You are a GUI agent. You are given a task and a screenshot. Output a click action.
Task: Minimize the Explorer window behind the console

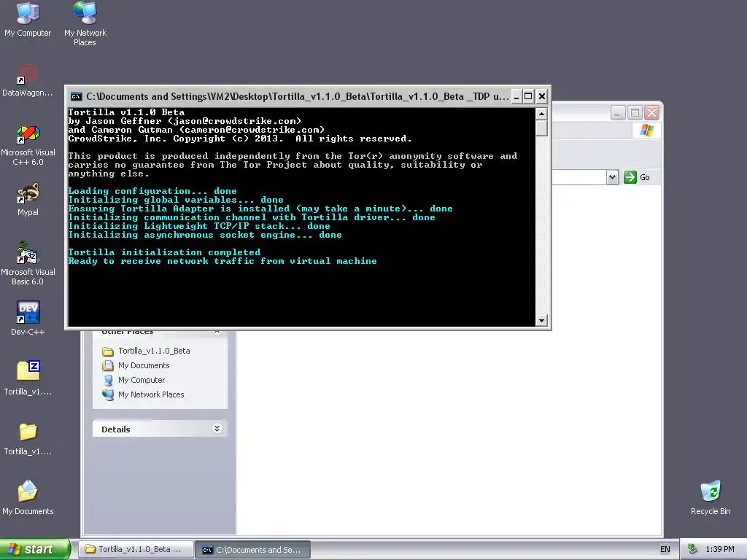click(617, 113)
